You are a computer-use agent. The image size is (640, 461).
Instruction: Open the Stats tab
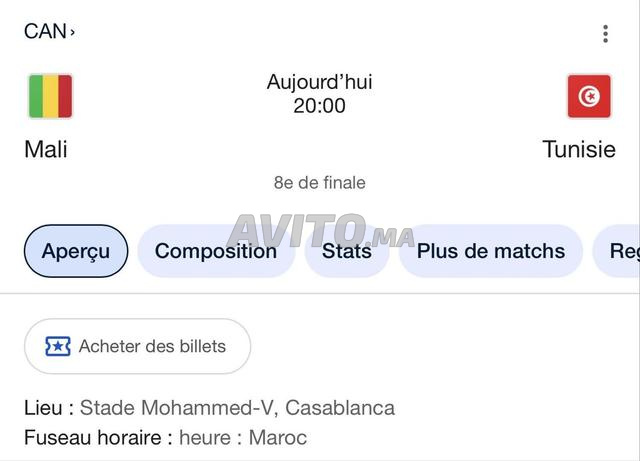[x=346, y=251]
